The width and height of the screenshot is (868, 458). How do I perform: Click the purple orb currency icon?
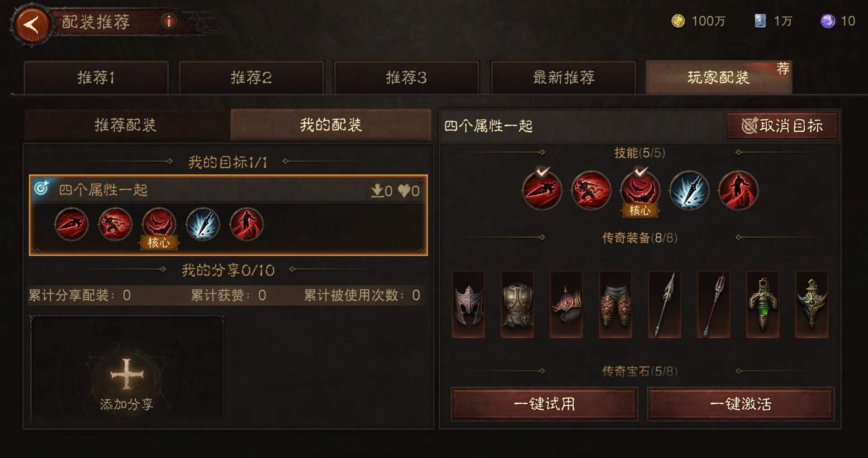click(828, 21)
